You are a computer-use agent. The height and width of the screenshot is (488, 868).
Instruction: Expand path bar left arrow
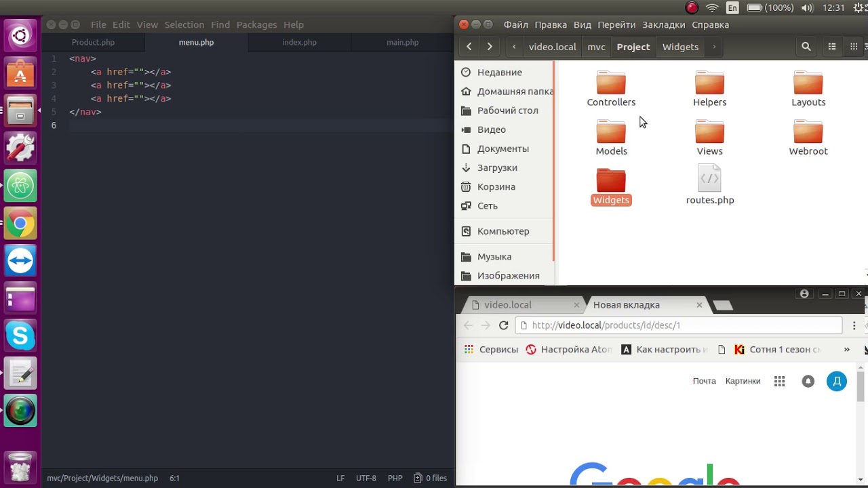coord(515,47)
